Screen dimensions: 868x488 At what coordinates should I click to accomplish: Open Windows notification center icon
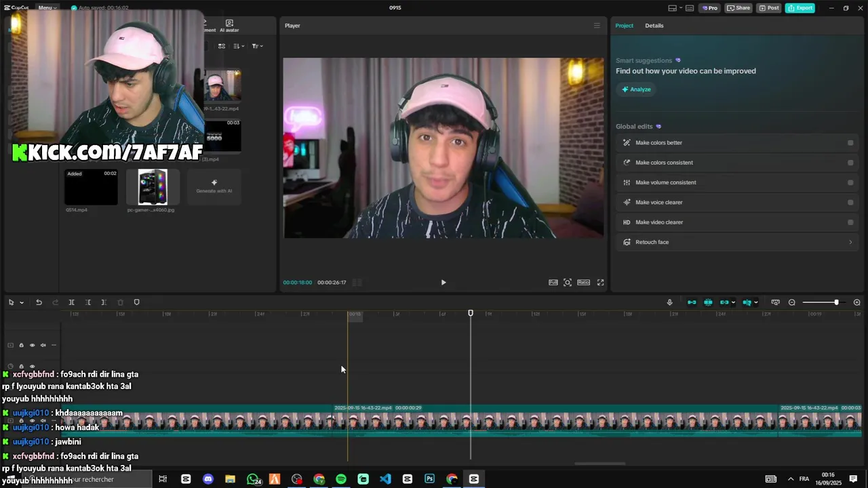click(853, 479)
